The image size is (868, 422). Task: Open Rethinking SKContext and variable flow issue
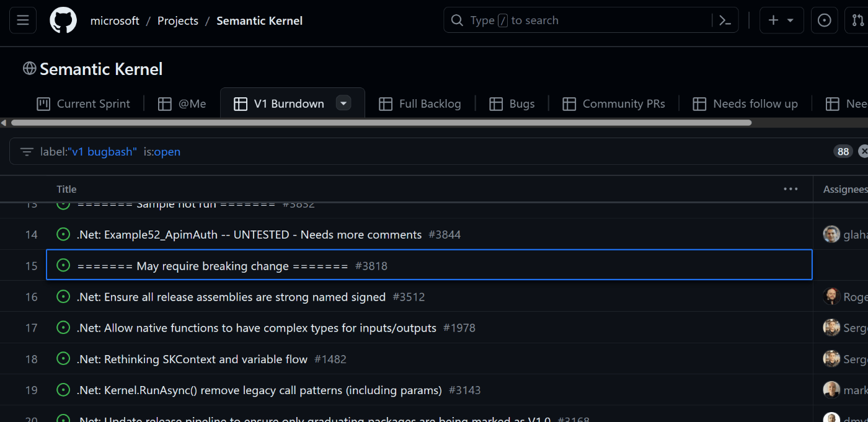[192, 359]
